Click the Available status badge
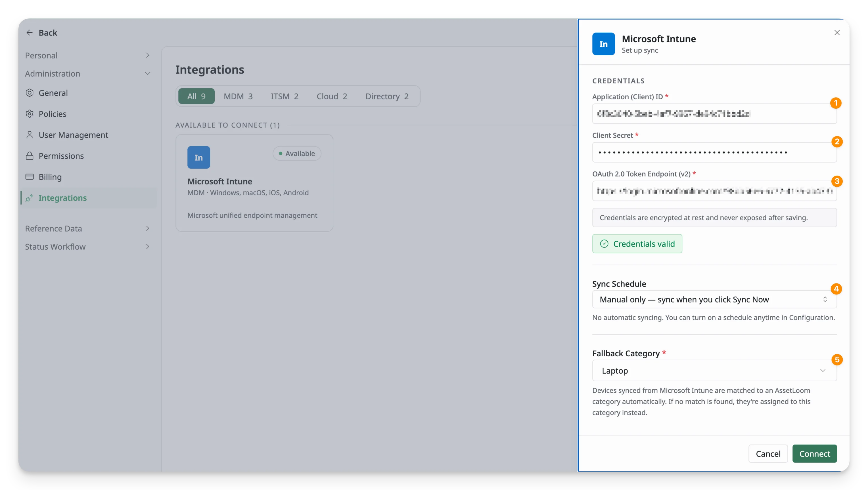 (x=297, y=153)
